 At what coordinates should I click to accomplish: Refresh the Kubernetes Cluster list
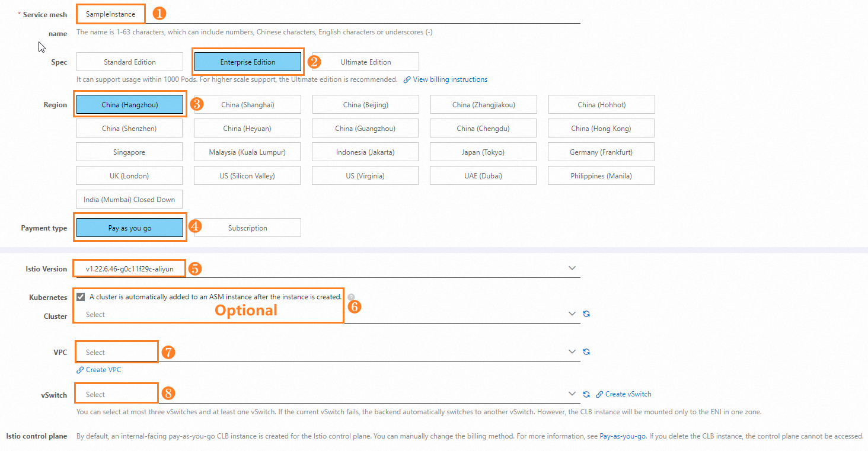(586, 314)
